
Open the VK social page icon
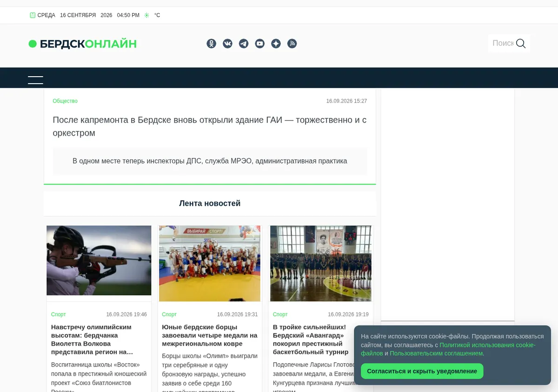click(227, 44)
